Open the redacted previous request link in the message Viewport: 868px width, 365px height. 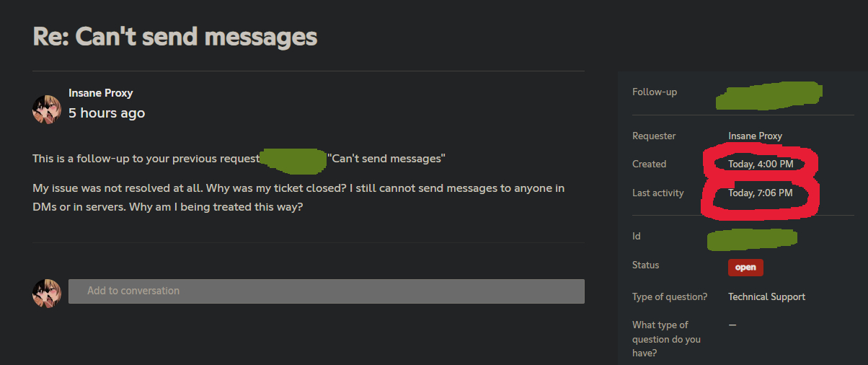point(293,159)
